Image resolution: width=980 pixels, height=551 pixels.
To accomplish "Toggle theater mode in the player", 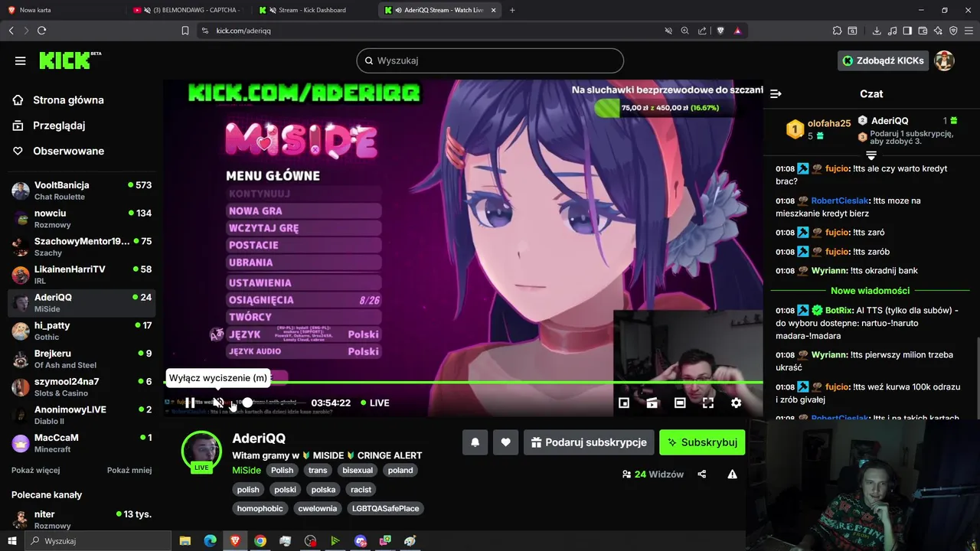I will click(680, 403).
